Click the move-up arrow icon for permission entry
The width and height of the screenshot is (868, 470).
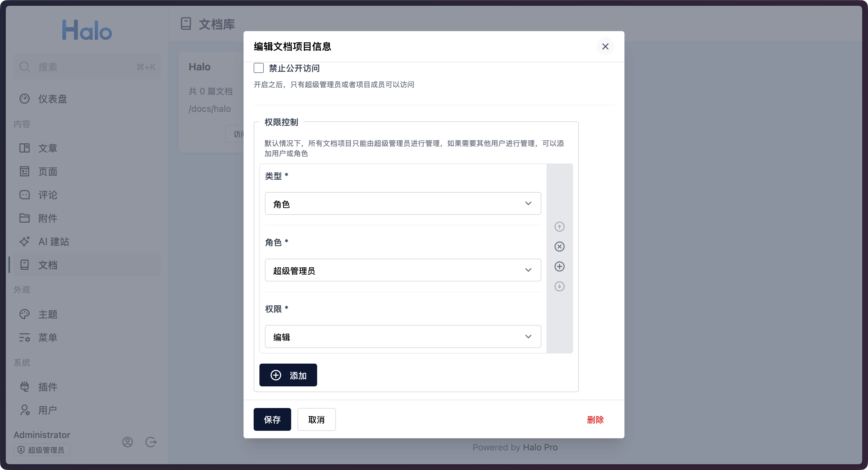click(x=559, y=227)
